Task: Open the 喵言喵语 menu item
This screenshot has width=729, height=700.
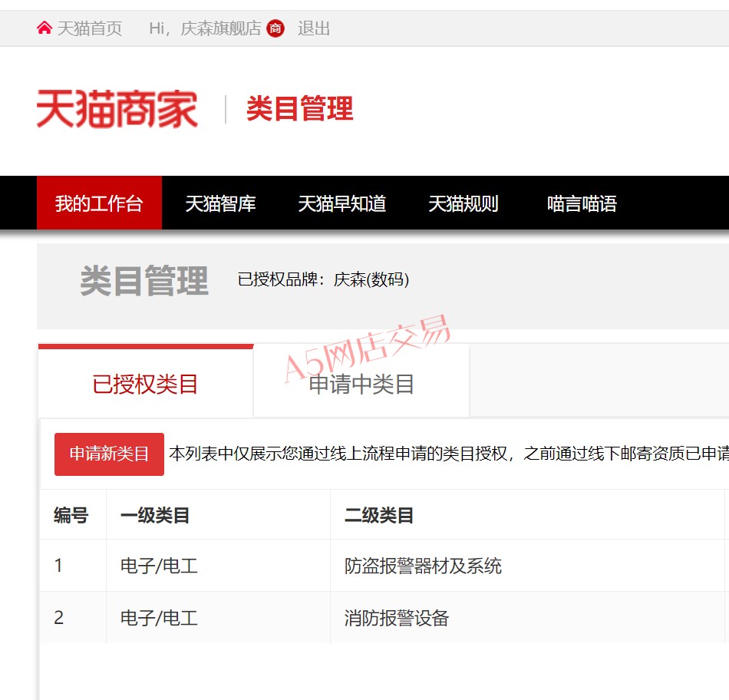Action: click(582, 203)
